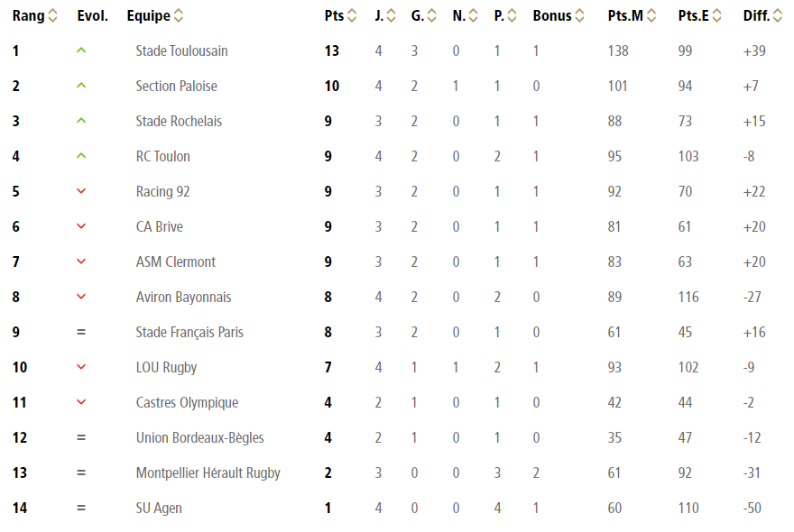Select Section Paloise team name

coord(176,87)
